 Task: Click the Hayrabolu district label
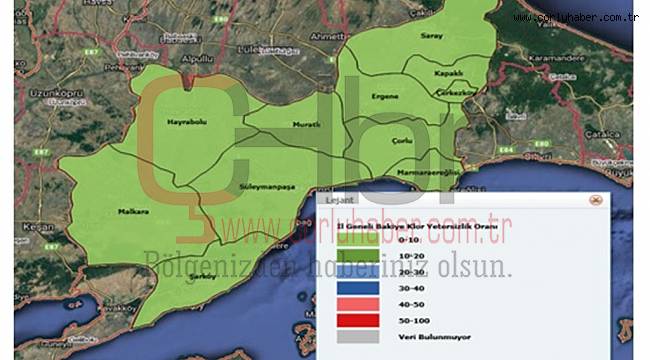[x=187, y=122]
